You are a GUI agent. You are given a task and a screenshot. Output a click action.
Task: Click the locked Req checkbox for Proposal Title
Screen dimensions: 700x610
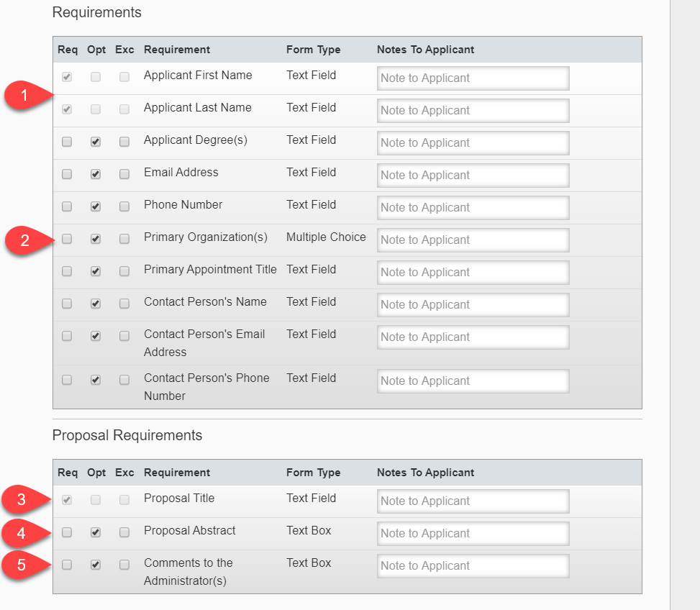click(67, 500)
